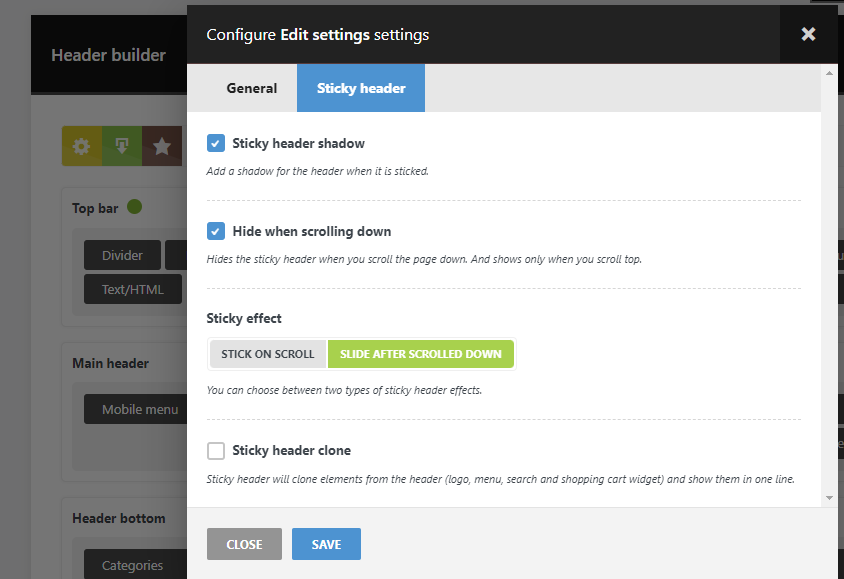Close the dialog with the X icon

(x=808, y=34)
